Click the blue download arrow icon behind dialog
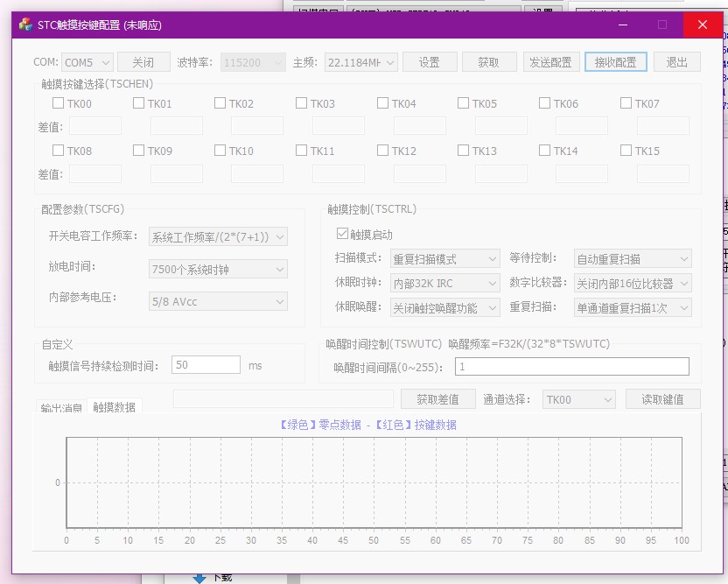Image resolution: width=728 pixels, height=584 pixels. (199, 578)
